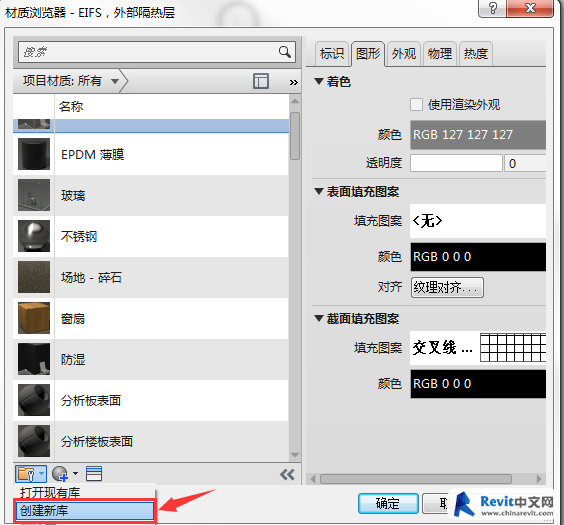Screen dimensions: 564x525
Task: Click the horizontal scrollbar left arrow
Action: pyautogui.click(x=313, y=479)
